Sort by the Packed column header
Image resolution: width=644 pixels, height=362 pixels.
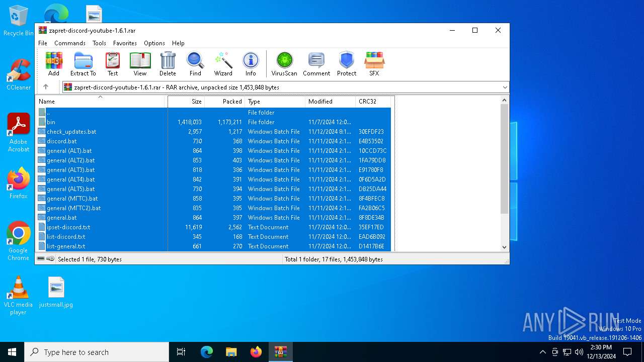[225, 102]
